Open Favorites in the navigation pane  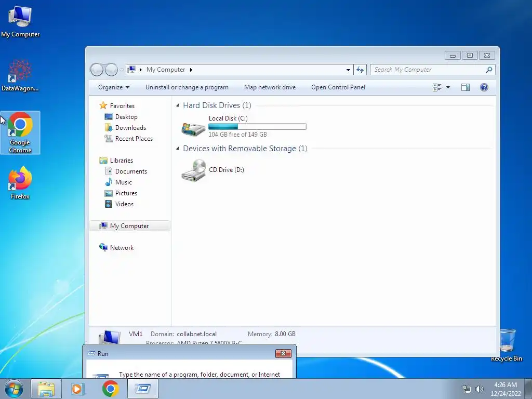122,106
